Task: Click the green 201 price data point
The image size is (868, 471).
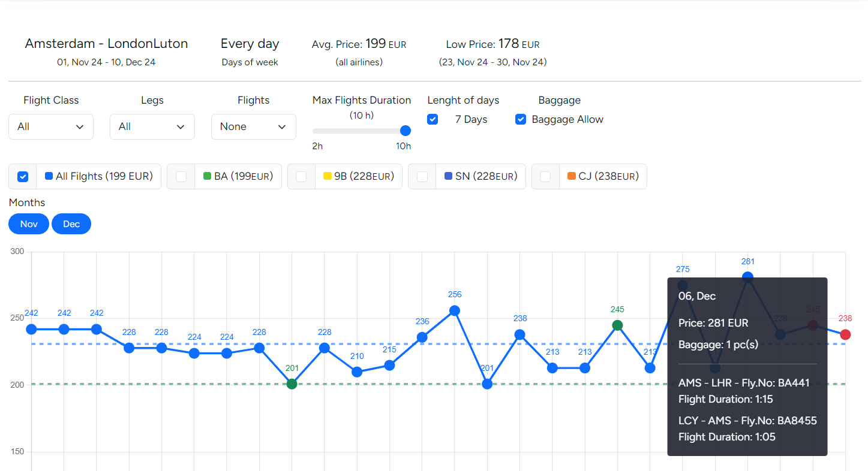Action: click(292, 384)
